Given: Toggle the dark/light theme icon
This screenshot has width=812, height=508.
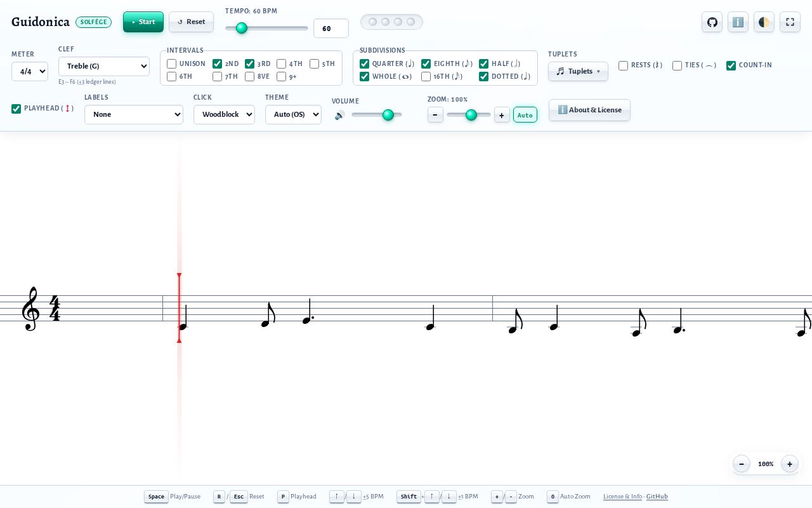Looking at the screenshot, I should click(764, 22).
